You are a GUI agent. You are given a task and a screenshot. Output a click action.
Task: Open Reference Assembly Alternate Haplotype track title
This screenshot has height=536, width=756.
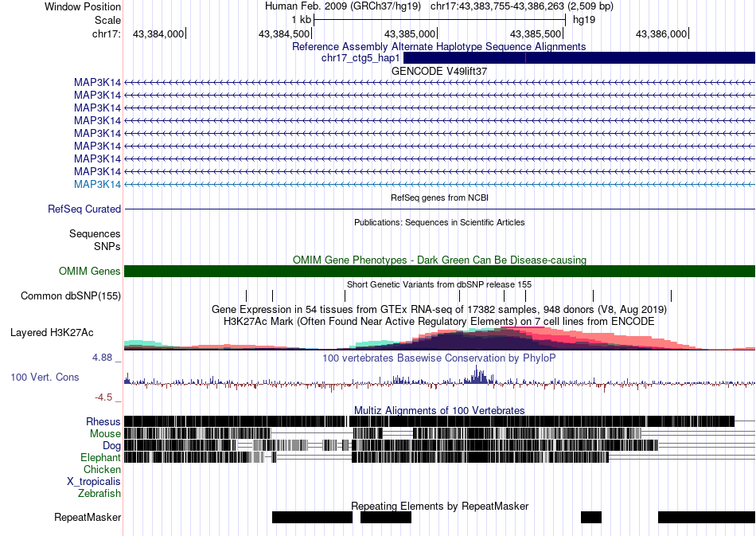tap(438, 47)
